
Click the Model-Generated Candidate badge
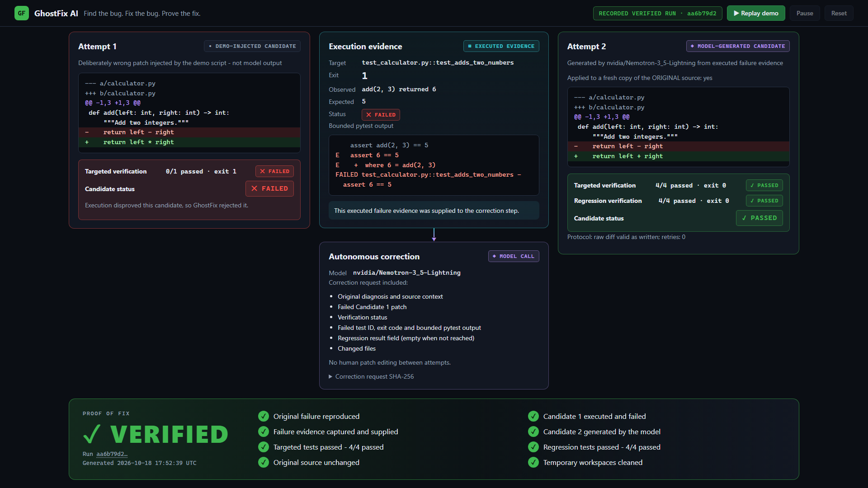point(738,46)
